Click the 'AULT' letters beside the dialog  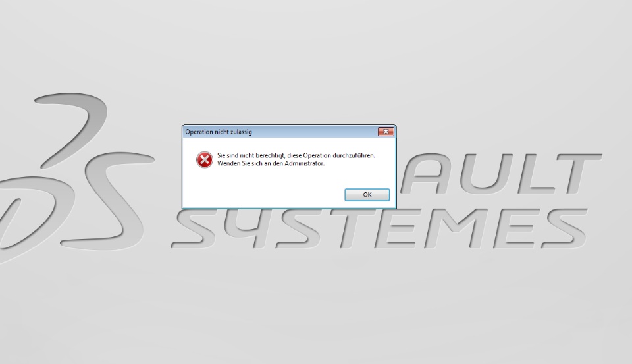[x=501, y=173]
